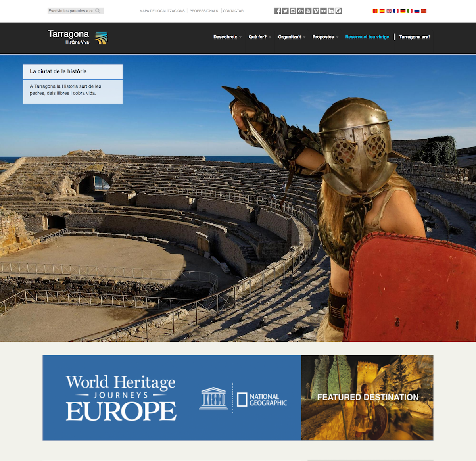Expand the Descobreix dropdown menu

227,37
